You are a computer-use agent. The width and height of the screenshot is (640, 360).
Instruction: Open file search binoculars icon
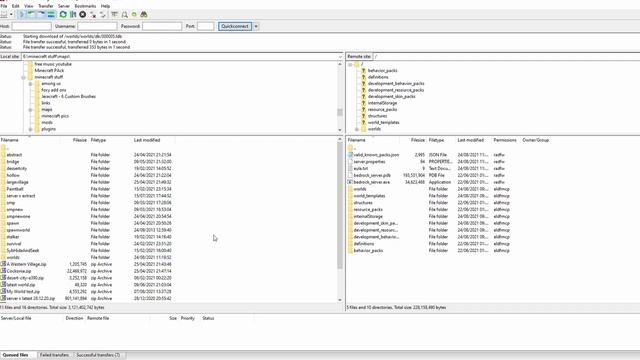coord(144,15)
